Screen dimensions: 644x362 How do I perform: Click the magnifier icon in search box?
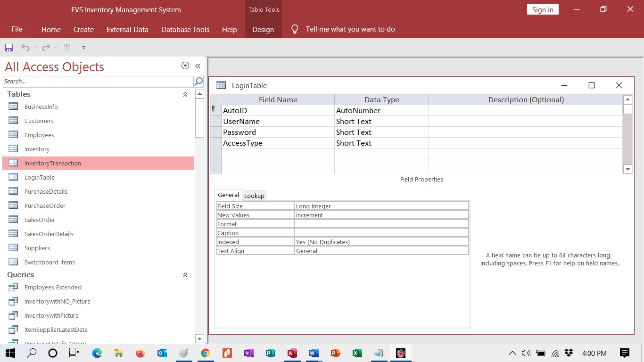[x=198, y=82]
